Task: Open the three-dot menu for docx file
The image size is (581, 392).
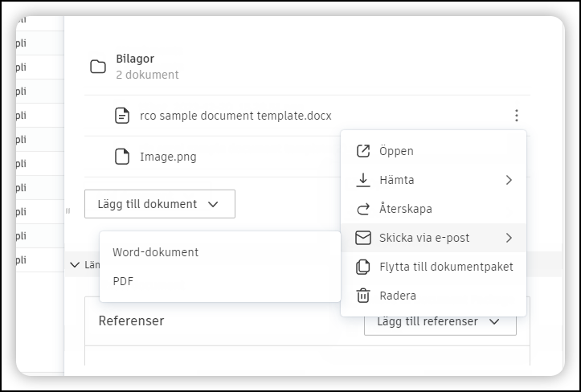Action: 517,116
